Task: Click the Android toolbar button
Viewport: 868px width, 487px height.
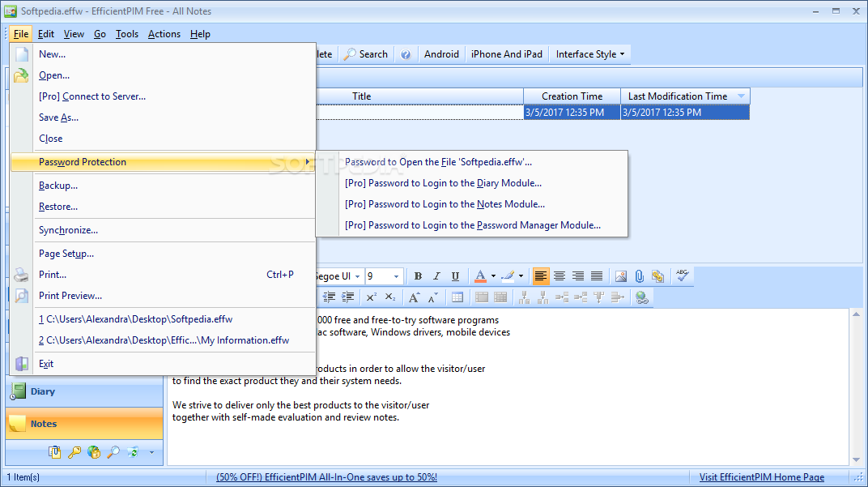Action: (441, 54)
